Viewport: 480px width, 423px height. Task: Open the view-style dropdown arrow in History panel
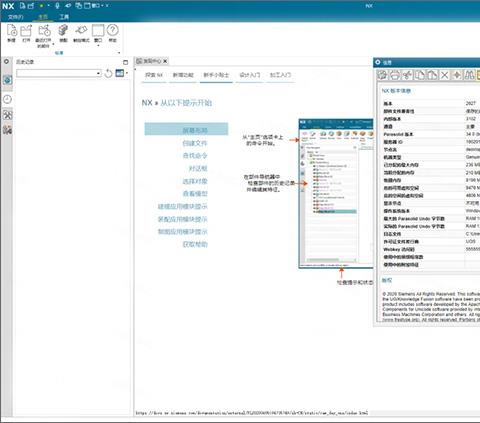click(127, 73)
